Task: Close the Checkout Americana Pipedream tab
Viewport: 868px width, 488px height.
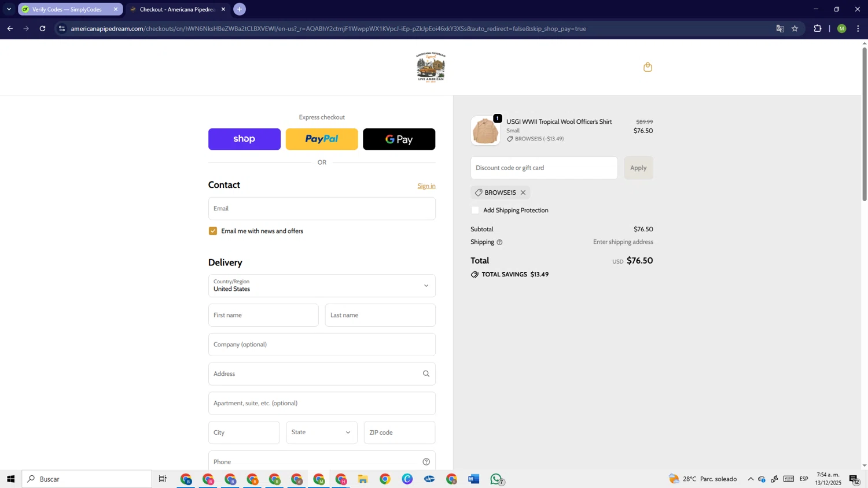Action: tap(223, 9)
